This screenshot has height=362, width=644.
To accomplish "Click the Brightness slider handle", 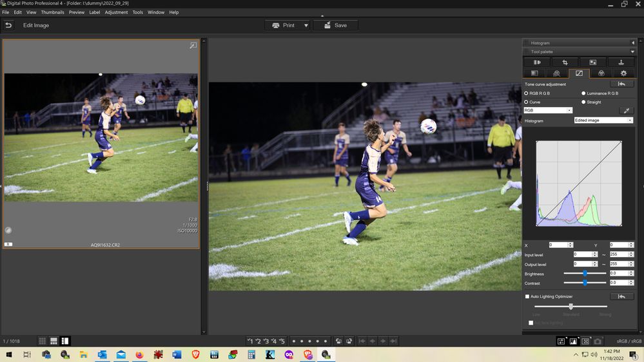I will (x=585, y=273).
